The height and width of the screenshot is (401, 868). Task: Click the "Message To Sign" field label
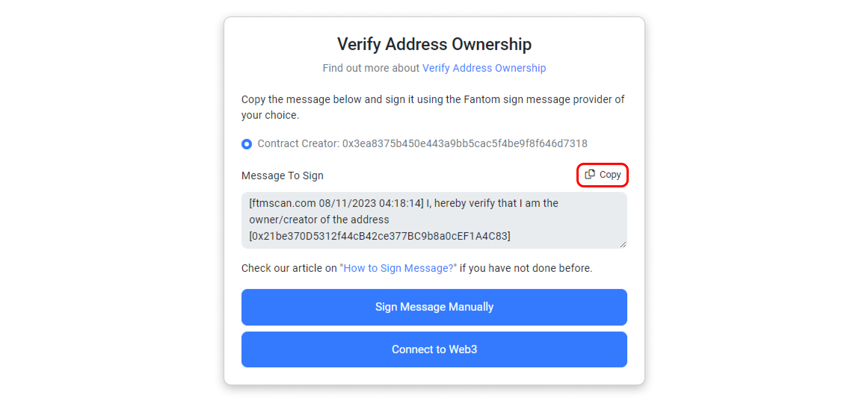[x=282, y=175]
